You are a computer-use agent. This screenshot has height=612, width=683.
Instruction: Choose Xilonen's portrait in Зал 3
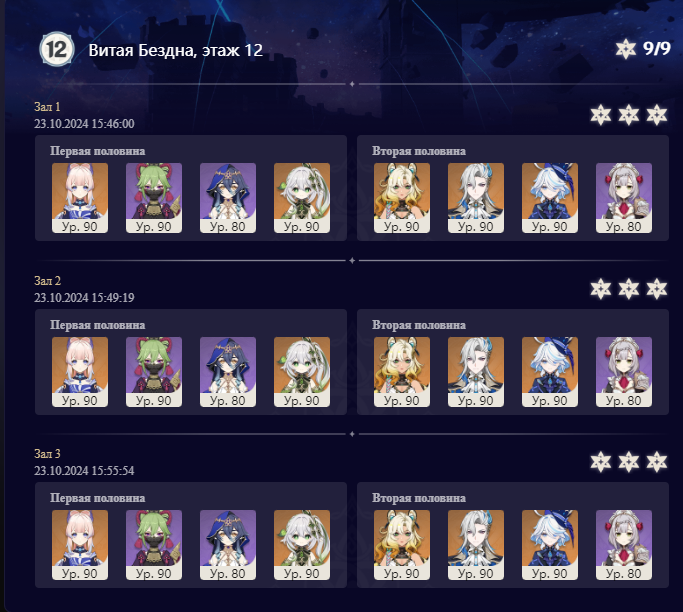click(402, 545)
